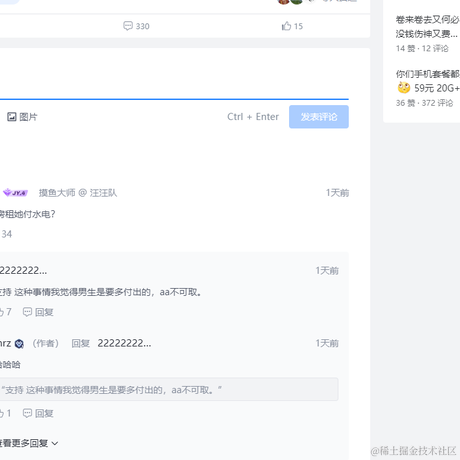
Task: Click the 1天前 timestamp of 摸鱼大师 comment
Action: 337,193
